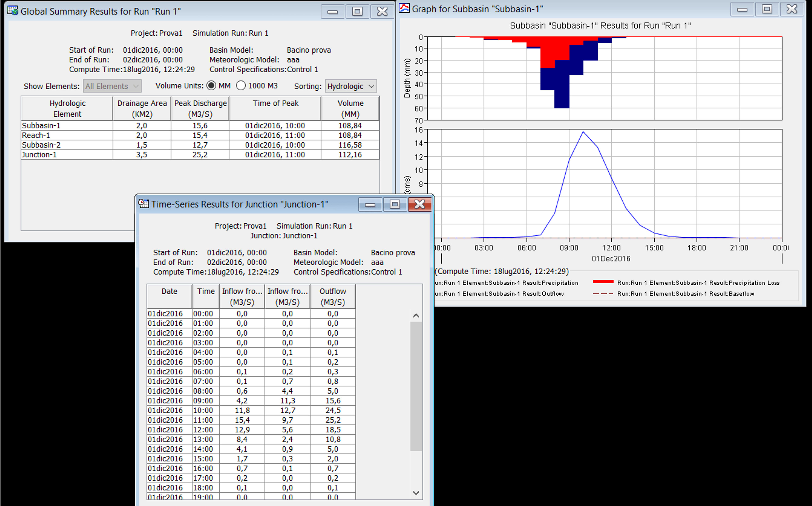
Task: Click the inflow value 11,3 at 09:00
Action: [287, 401]
